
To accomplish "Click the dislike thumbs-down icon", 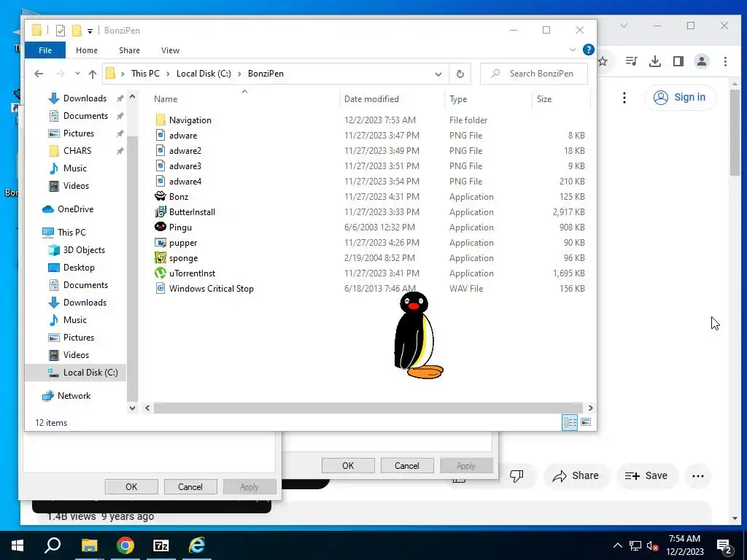I will point(516,475).
